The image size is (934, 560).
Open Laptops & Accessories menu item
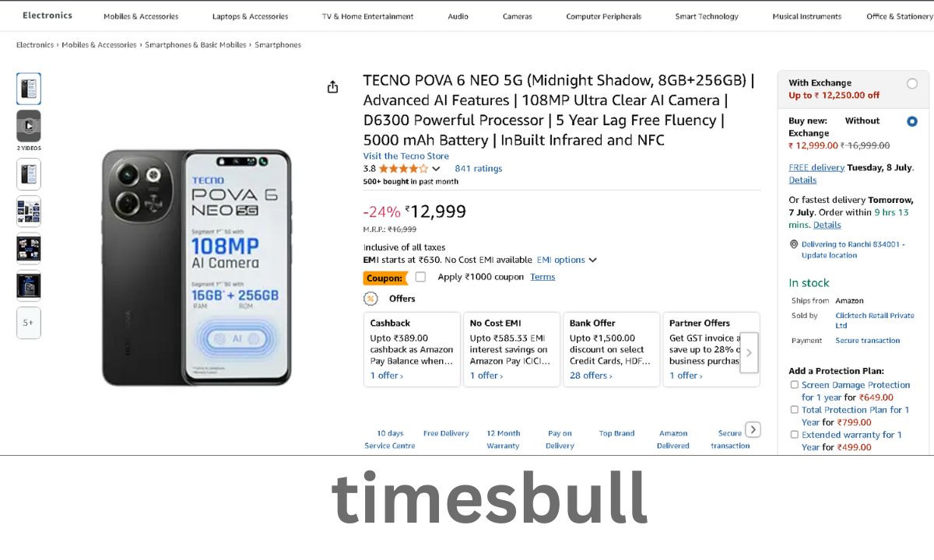[x=250, y=16]
